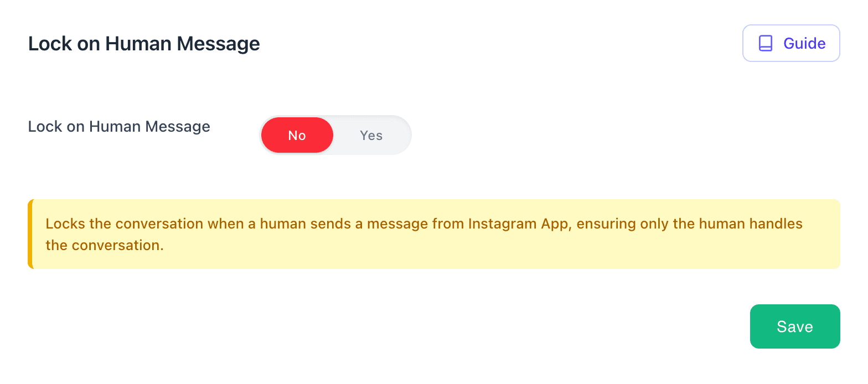Click the orange left edge of the banner

30,234
